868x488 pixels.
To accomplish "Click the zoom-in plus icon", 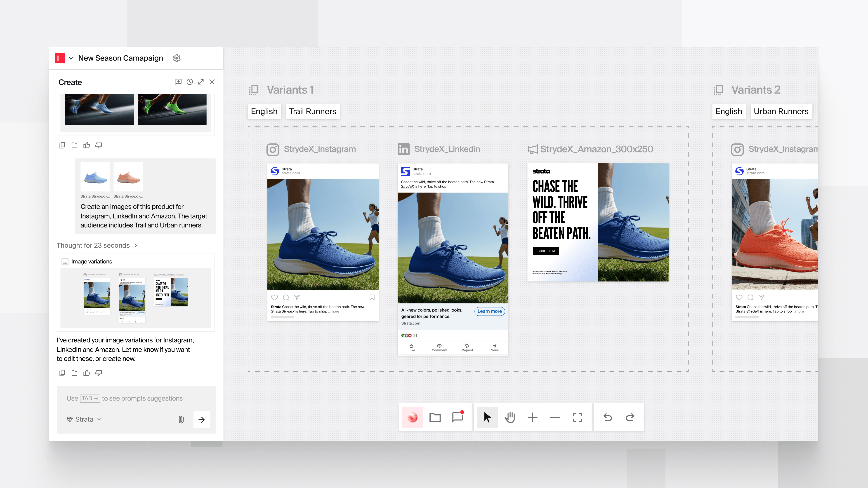I will tap(532, 417).
